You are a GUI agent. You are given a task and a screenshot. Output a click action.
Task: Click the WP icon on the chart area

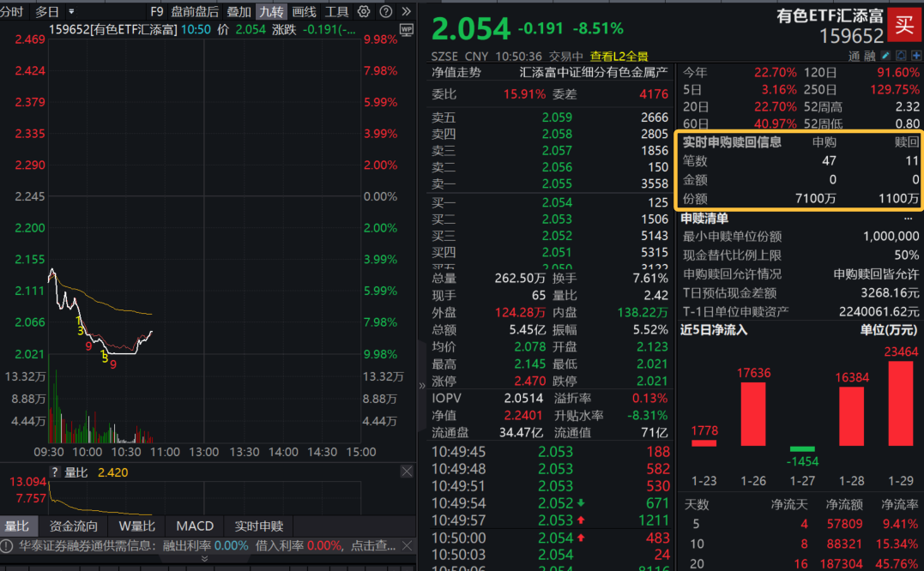408,28
